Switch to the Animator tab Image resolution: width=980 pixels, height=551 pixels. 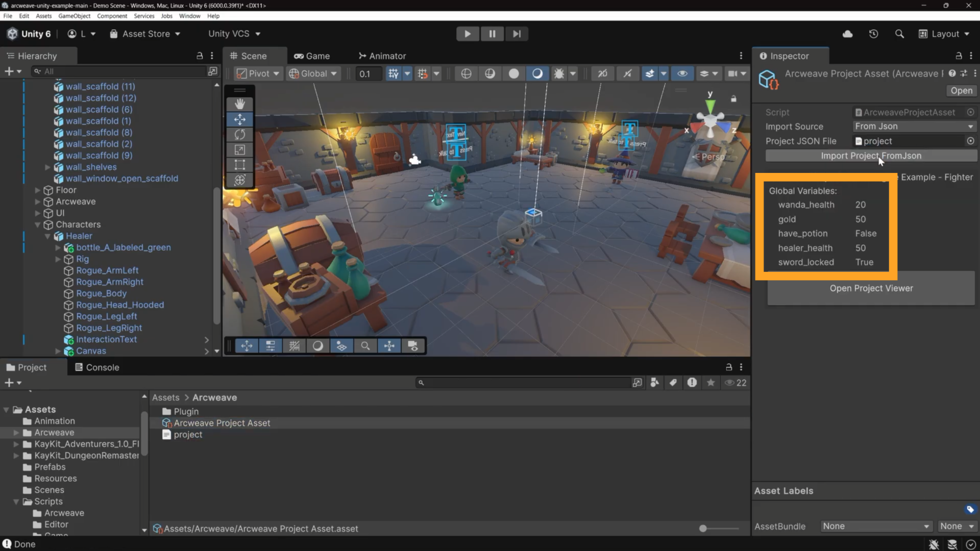pyautogui.click(x=382, y=56)
